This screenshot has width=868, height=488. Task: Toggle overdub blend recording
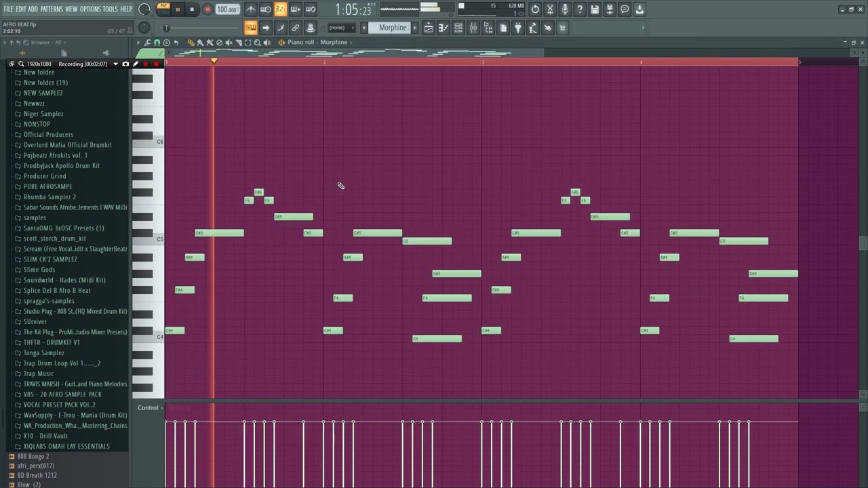coord(295,9)
